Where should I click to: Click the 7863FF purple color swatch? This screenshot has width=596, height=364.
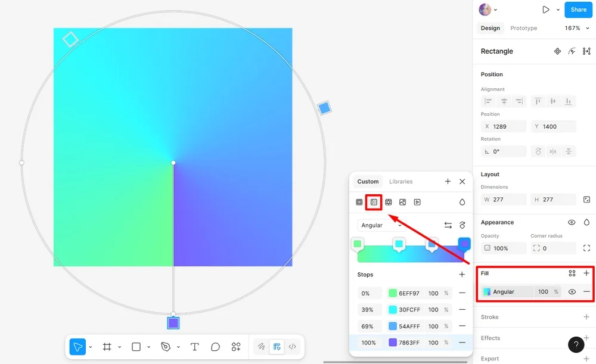(x=393, y=343)
